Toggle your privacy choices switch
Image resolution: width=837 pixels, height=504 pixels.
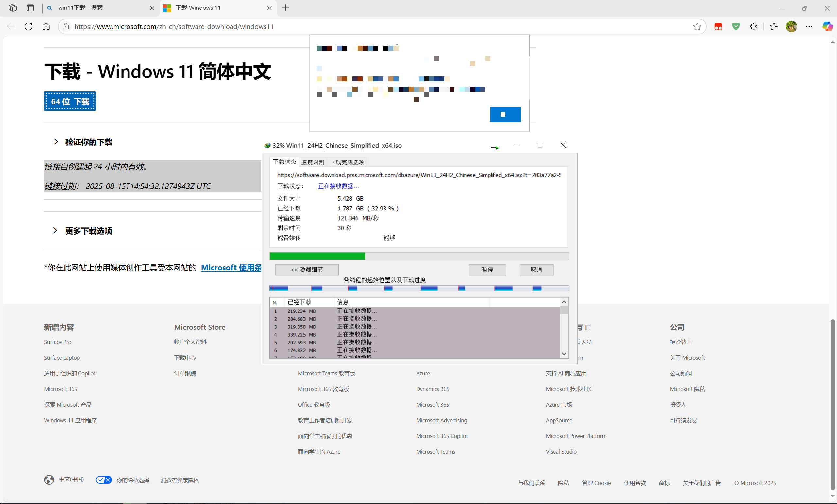pyautogui.click(x=104, y=480)
